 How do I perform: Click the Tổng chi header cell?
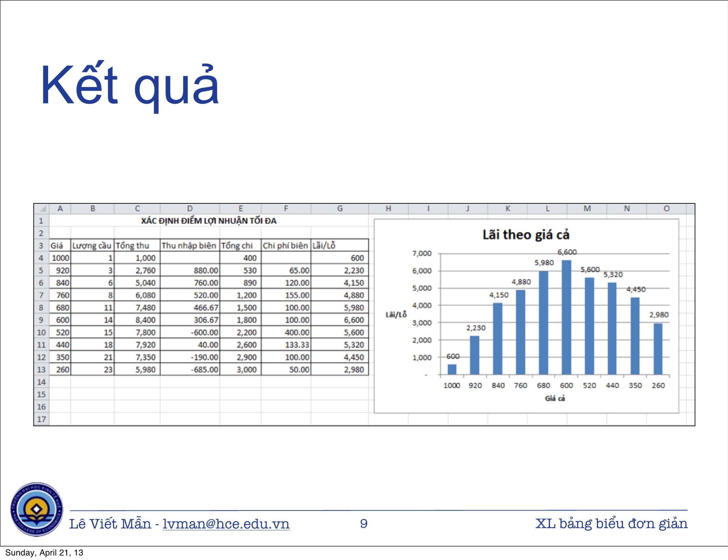[241, 245]
